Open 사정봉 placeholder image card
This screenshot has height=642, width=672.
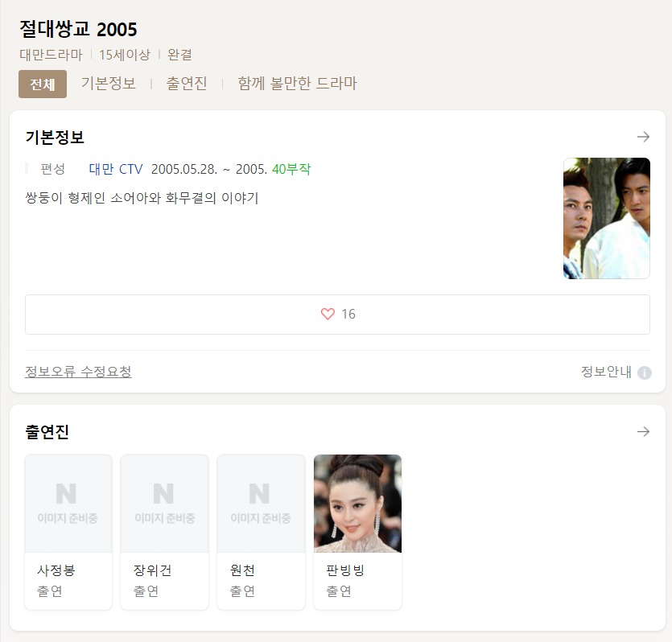coord(68,504)
